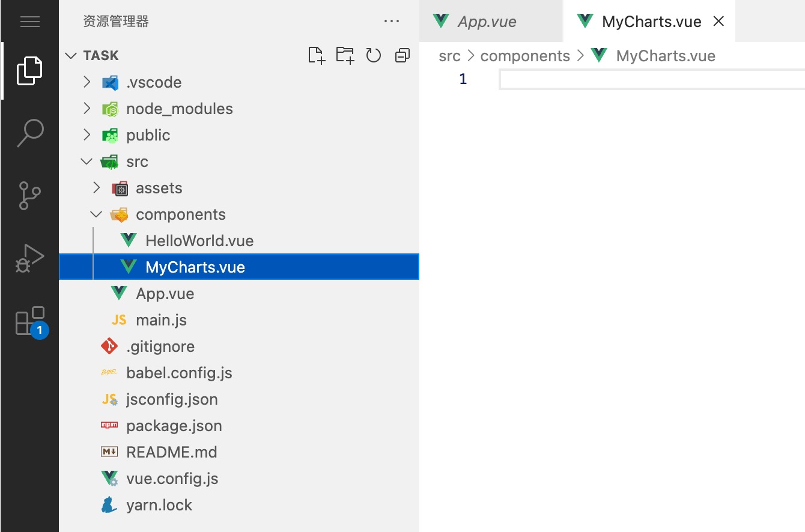805x532 pixels.
Task: Open the Search view icon
Action: pyautogui.click(x=29, y=132)
